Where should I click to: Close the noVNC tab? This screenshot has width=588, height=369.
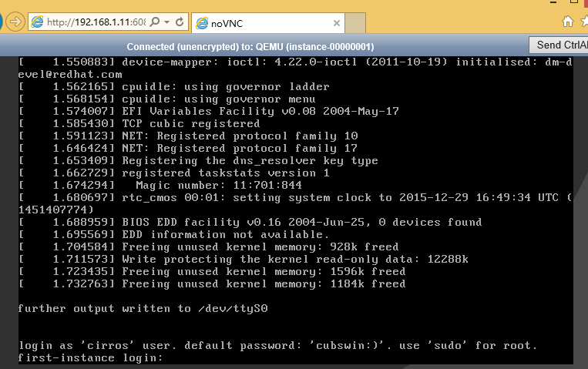(336, 23)
